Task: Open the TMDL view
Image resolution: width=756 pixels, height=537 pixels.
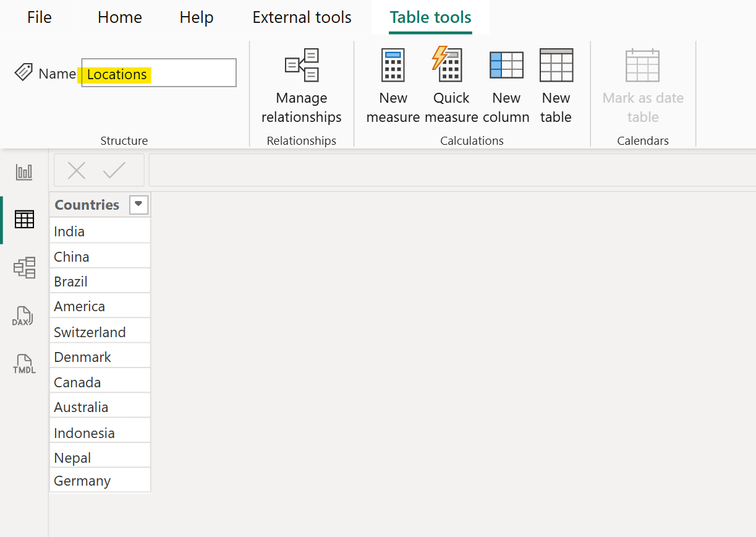Action: coord(23,364)
